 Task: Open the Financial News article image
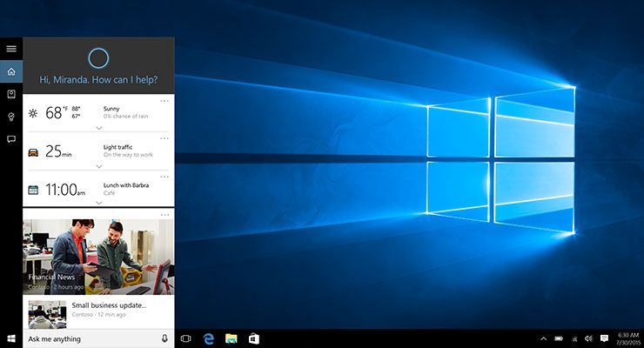(x=98, y=257)
